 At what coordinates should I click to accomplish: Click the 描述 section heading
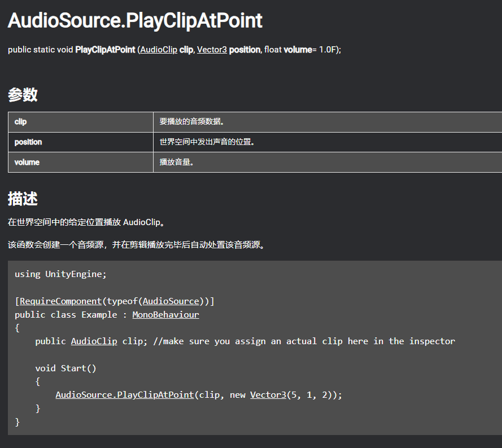coord(23,199)
